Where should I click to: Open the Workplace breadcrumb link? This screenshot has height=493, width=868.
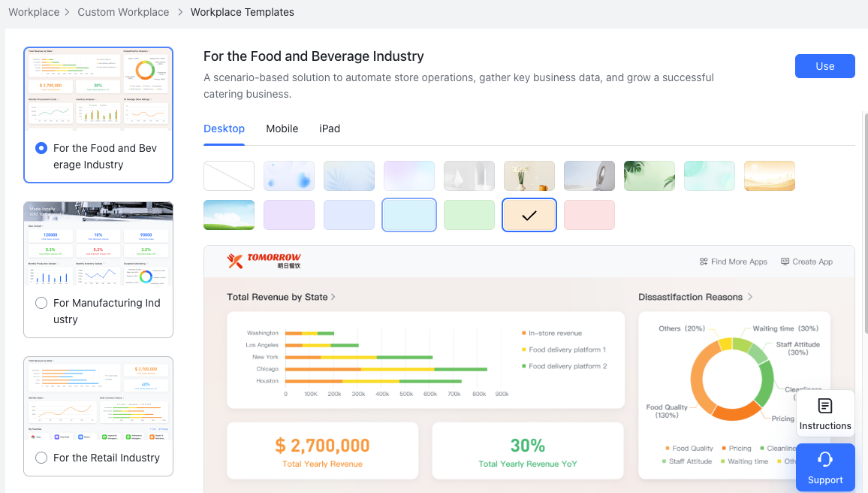coord(34,11)
